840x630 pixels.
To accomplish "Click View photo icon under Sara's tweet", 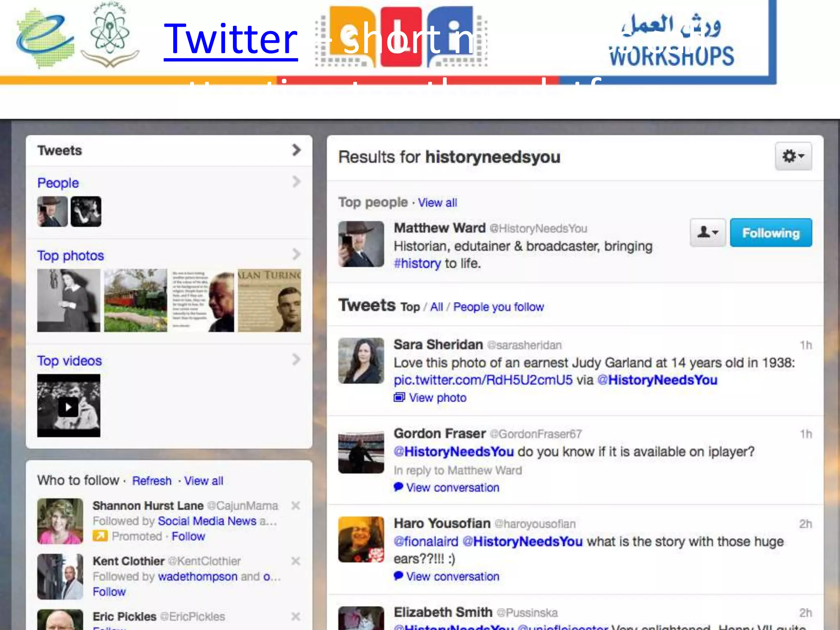I will pos(399,397).
